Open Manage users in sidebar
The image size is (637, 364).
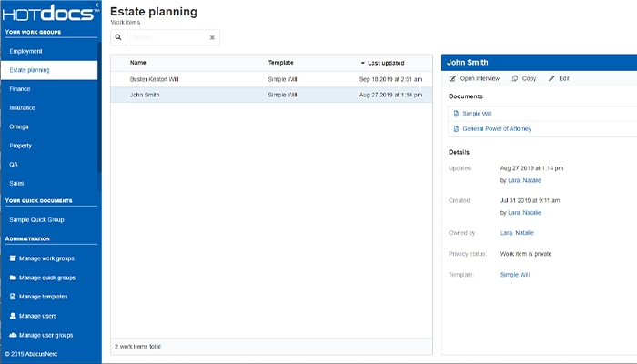(x=38, y=316)
